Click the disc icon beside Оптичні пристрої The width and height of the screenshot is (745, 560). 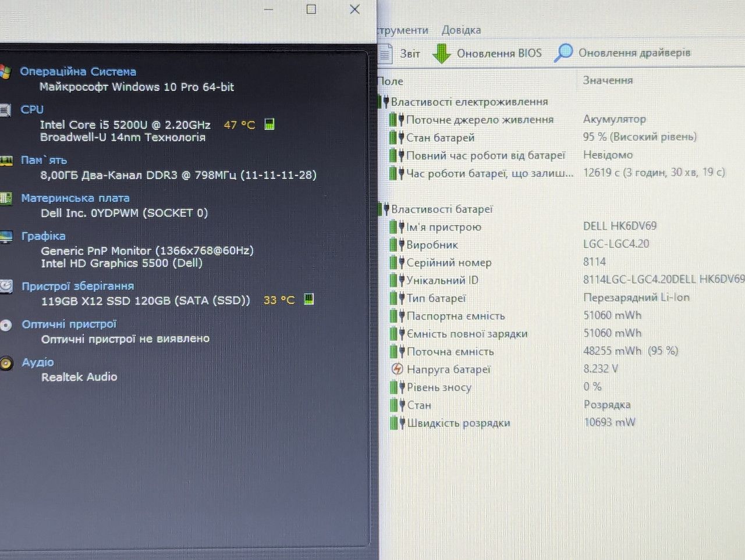6,325
